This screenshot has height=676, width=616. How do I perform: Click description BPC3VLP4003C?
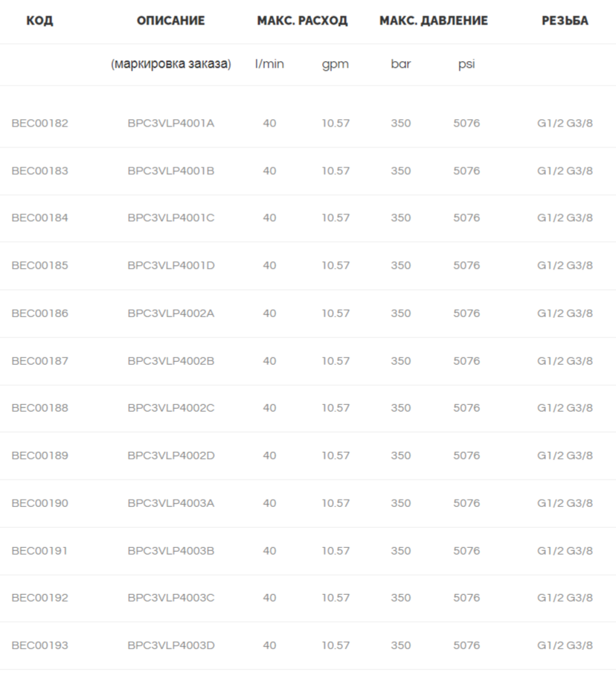(171, 598)
